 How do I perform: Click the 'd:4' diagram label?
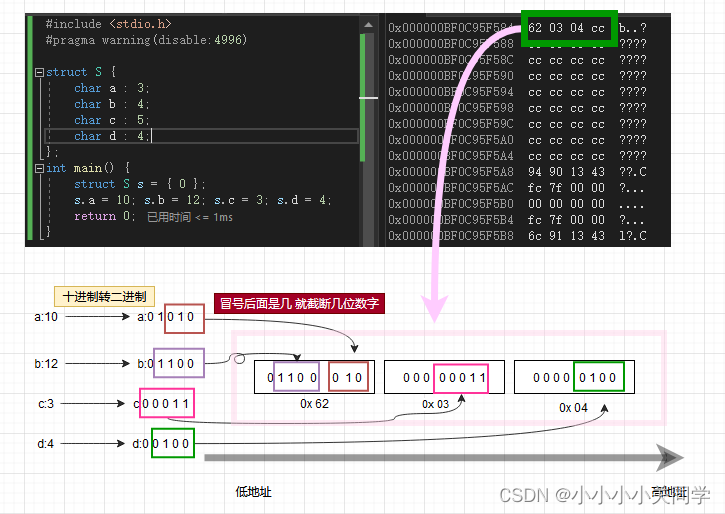point(45,444)
